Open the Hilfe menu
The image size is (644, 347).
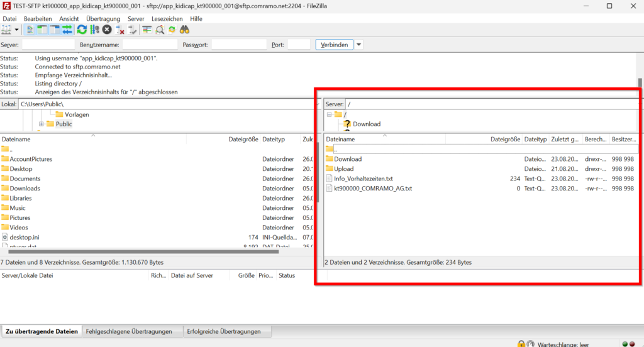pos(196,18)
